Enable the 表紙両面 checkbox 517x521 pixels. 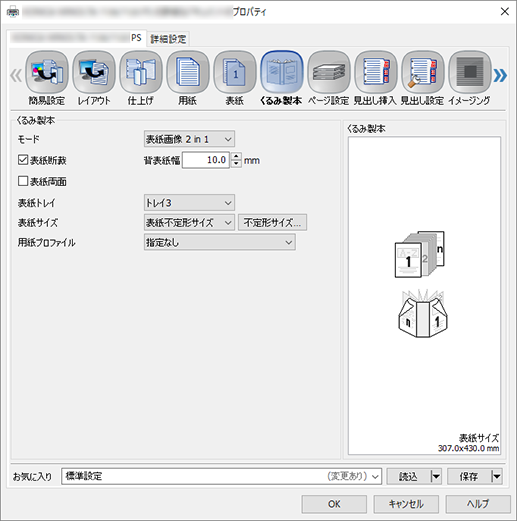click(23, 181)
